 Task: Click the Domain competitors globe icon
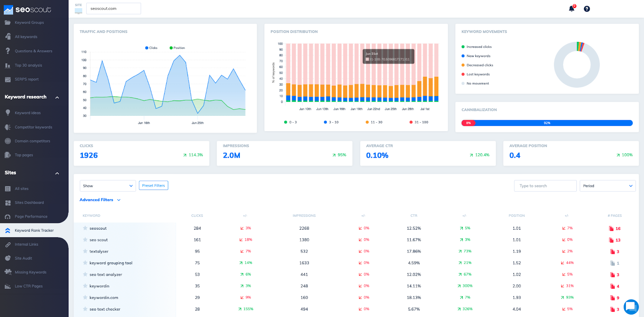[x=8, y=141]
